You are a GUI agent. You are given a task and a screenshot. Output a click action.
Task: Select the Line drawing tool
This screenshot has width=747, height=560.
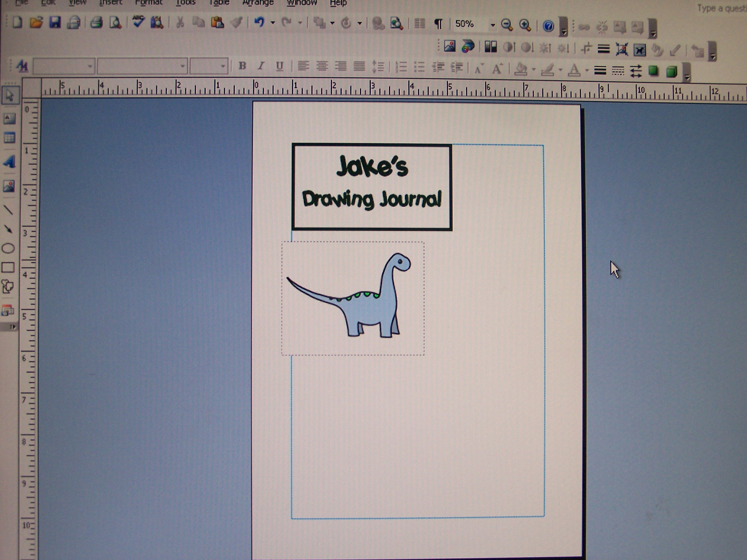(8, 210)
